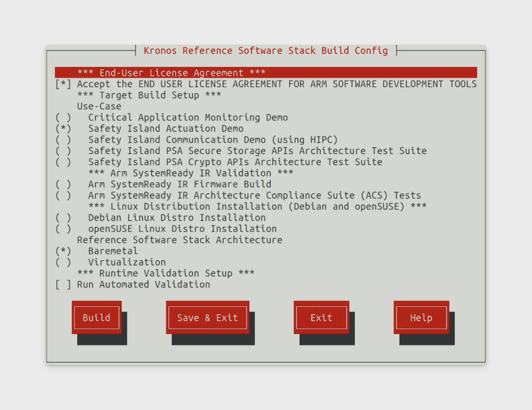Viewport: 532px width, 410px height.
Task: Click the Build button
Action: point(97,317)
